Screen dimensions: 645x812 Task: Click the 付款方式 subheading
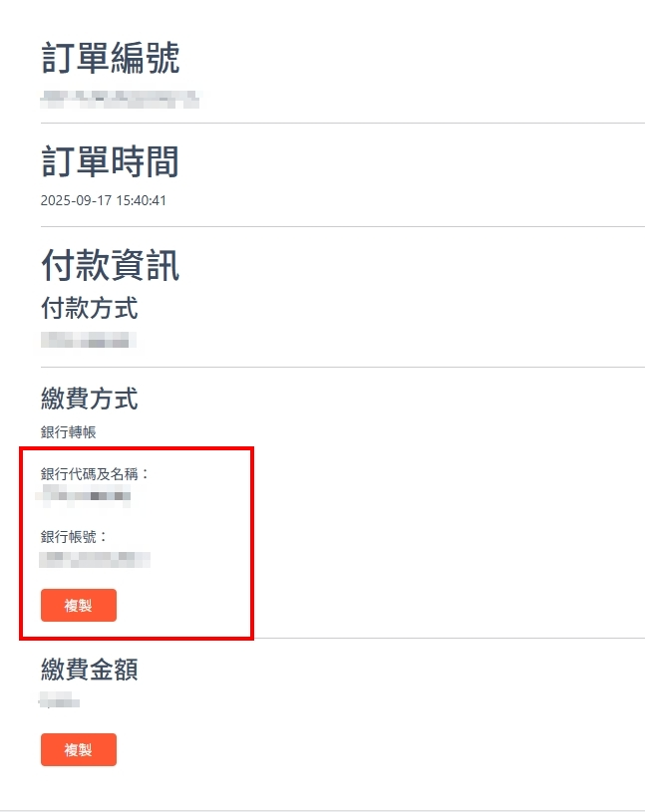coord(89,308)
